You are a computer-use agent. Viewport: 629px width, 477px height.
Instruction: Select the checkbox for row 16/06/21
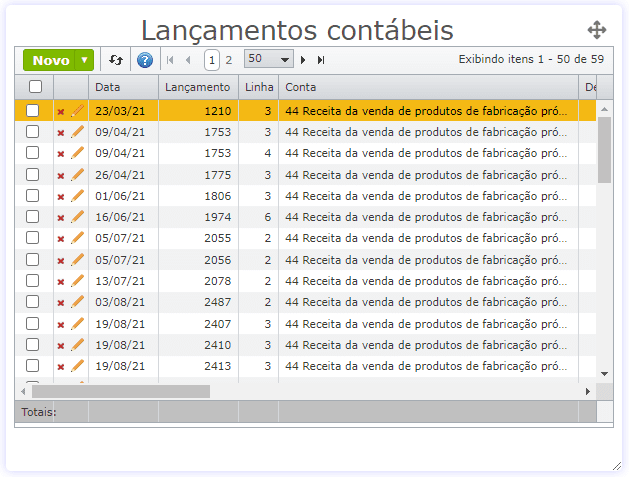pos(33,217)
